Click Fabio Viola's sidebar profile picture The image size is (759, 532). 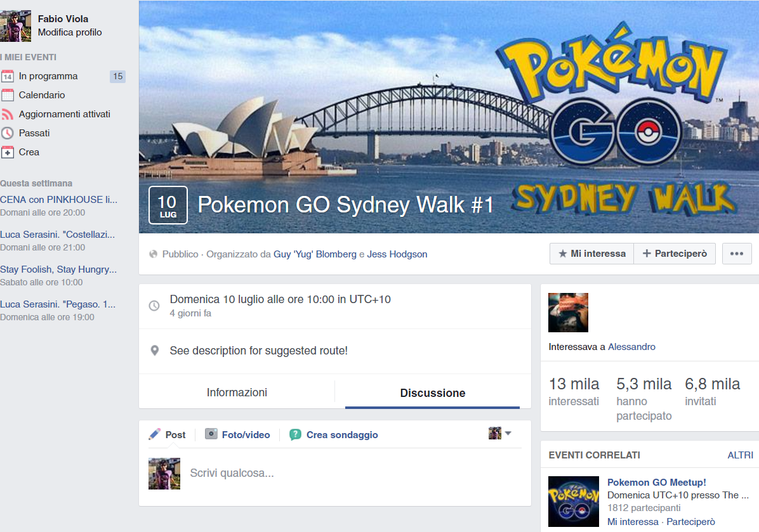click(15, 26)
